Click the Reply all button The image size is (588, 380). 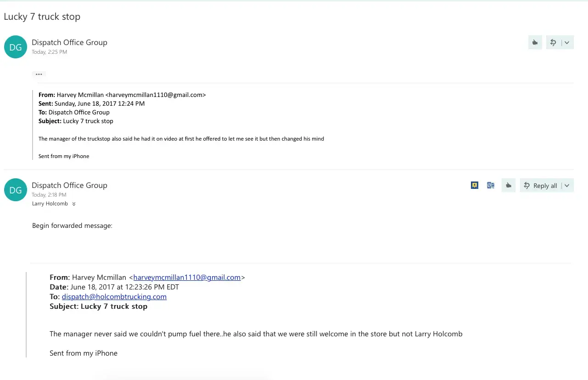(x=541, y=186)
